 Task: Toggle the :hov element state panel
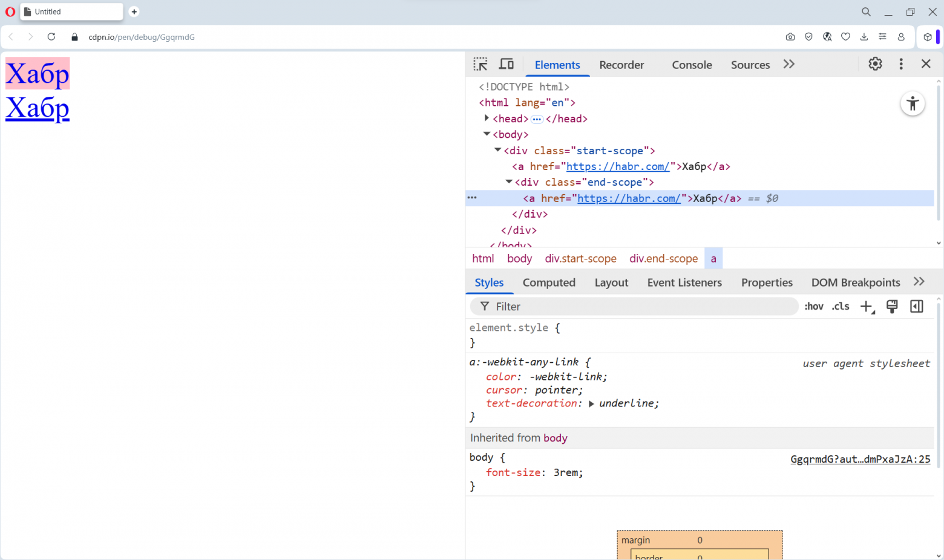click(x=814, y=307)
